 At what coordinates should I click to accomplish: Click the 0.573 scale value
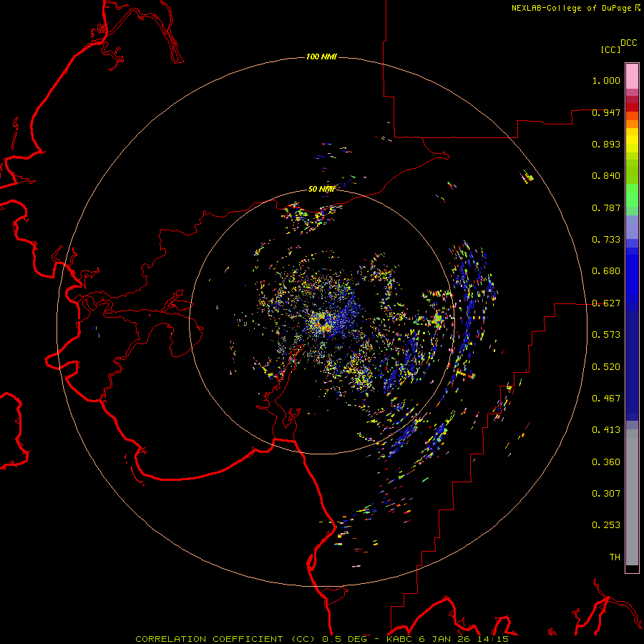(x=606, y=335)
